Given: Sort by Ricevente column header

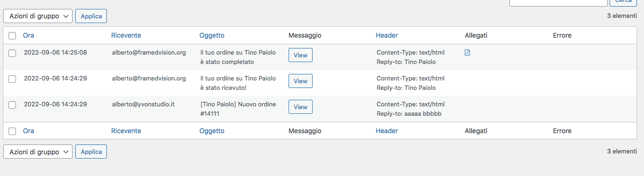Looking at the screenshot, I should point(126,35).
